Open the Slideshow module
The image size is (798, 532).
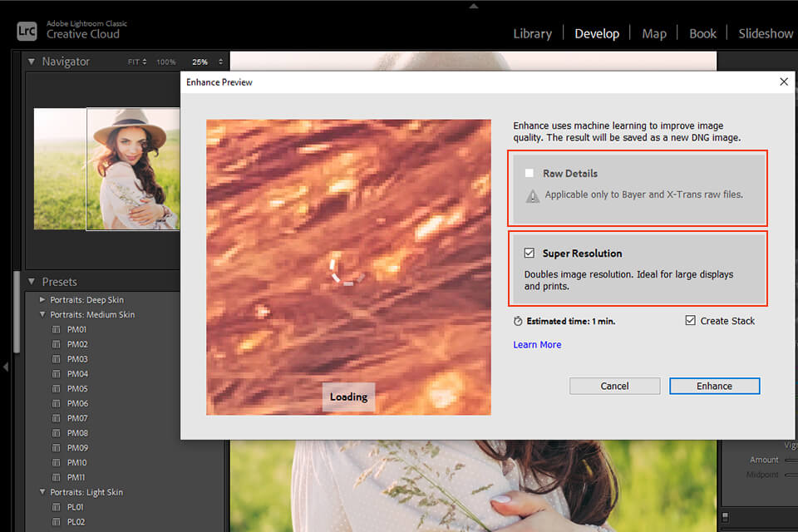766,33
